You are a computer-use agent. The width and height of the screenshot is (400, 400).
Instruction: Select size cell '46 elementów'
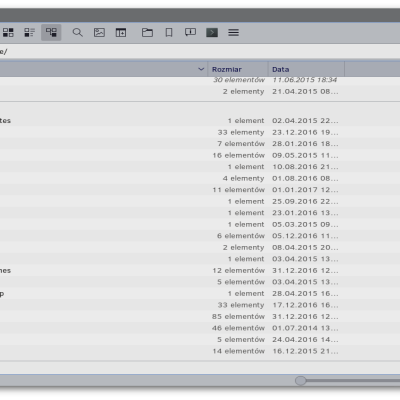[x=238, y=328]
